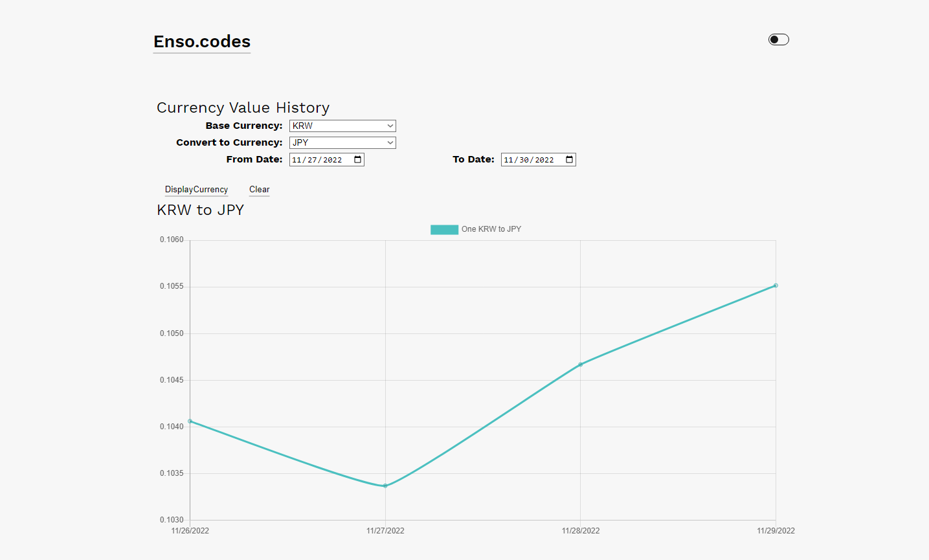Click the chevron arrow of JPY dropdown

point(390,142)
